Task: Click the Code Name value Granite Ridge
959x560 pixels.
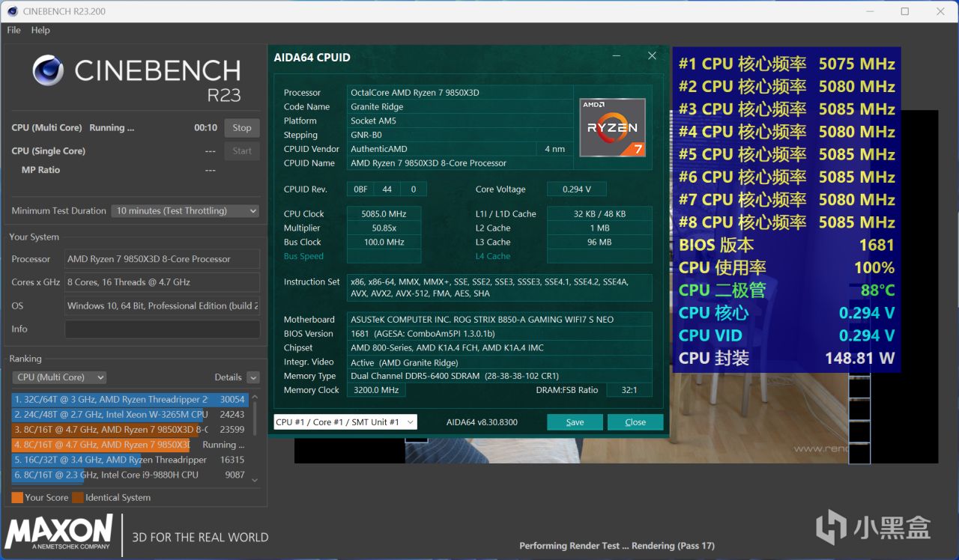Action: coord(460,107)
